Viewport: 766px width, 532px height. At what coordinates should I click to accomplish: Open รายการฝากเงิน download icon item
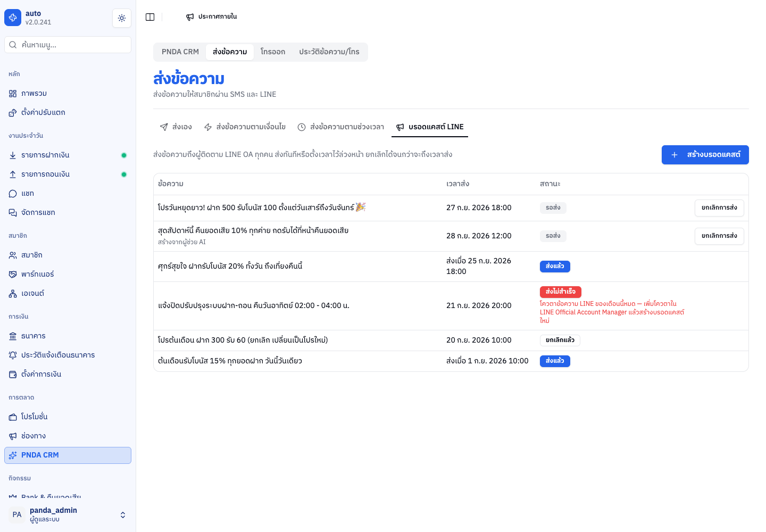(68, 155)
